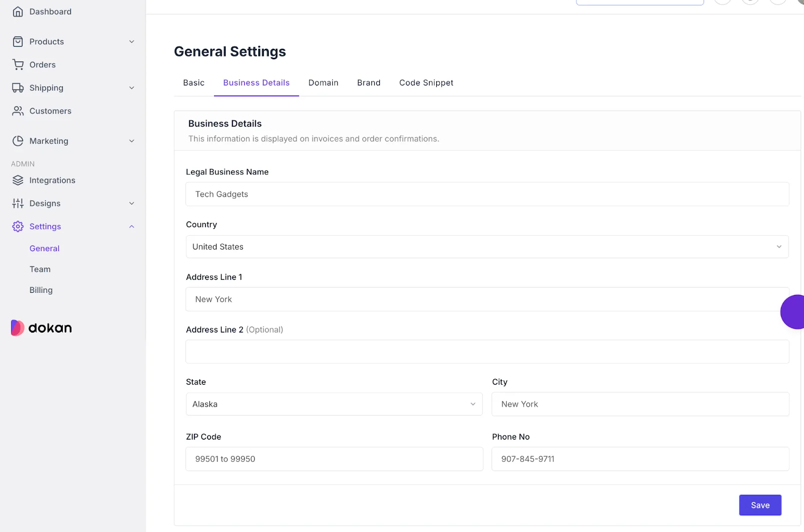Go to the Brand tab
The image size is (804, 532).
[x=369, y=83]
